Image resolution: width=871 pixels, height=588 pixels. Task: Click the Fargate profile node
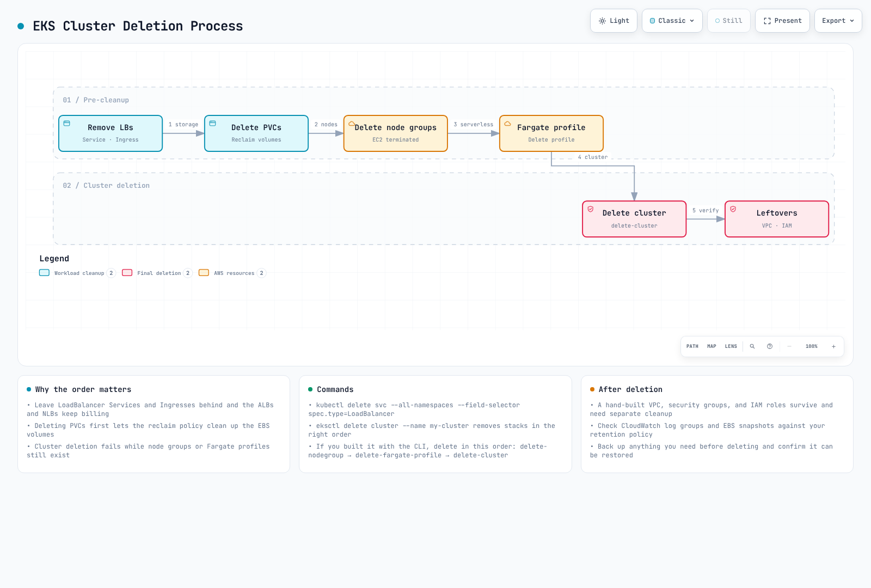(x=551, y=133)
